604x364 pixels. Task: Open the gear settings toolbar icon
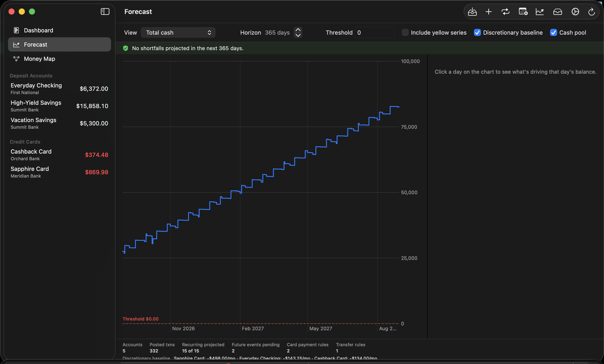point(575,12)
